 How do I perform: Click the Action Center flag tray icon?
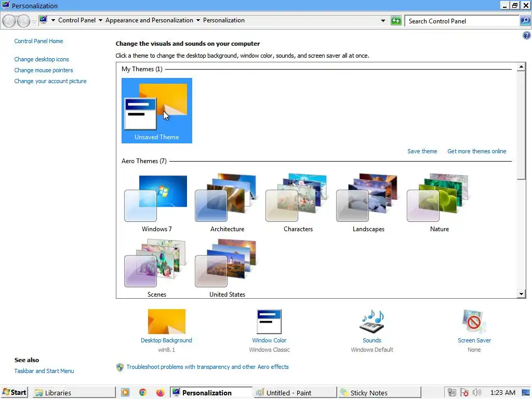click(464, 393)
